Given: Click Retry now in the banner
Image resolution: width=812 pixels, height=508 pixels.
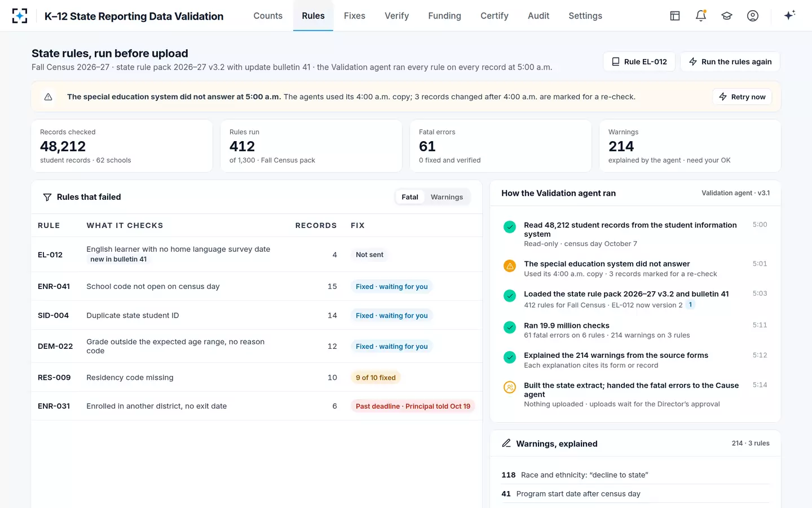Looking at the screenshot, I should coord(742,97).
